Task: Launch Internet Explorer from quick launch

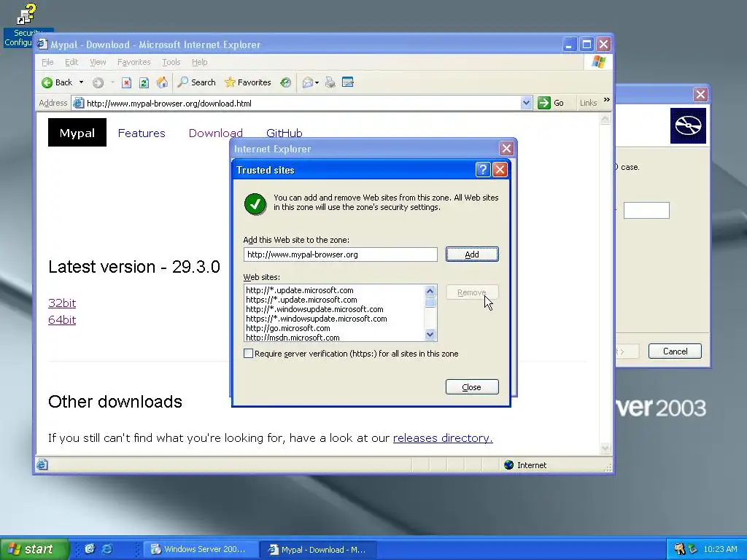Action: coord(107,548)
